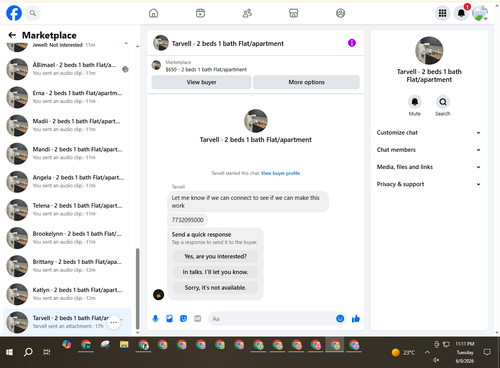
Task: Click the listing thumbnail in chat header
Action: click(161, 43)
